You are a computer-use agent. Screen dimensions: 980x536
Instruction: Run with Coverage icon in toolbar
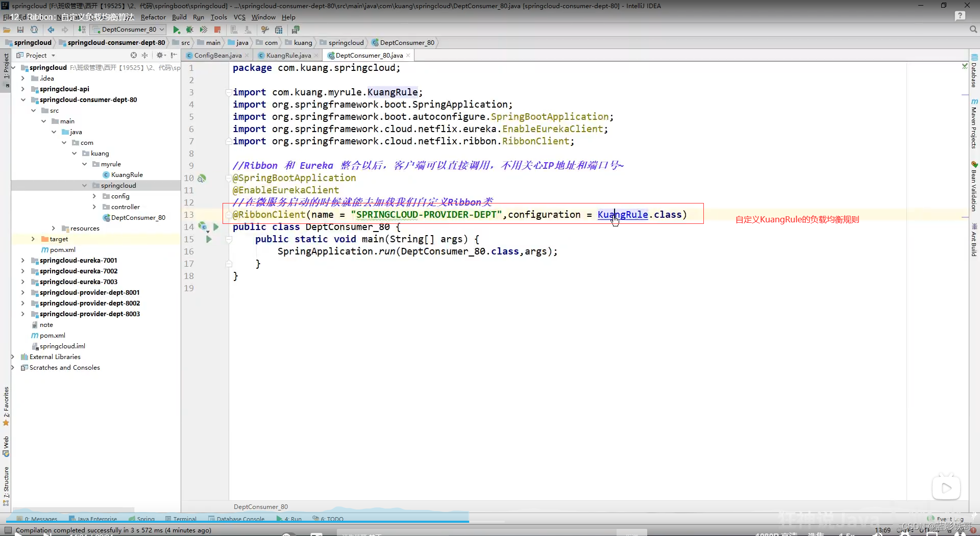click(204, 30)
